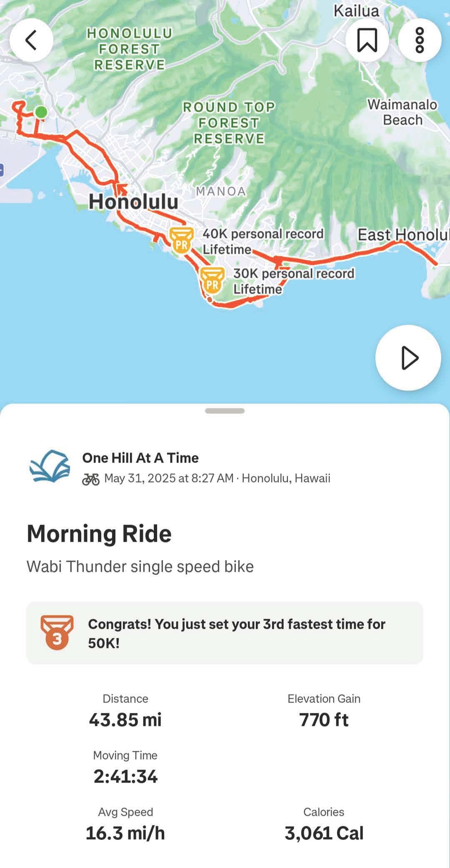Screen dimensions: 450x868
Task: Tap the back arrow button
Action: coord(31,40)
